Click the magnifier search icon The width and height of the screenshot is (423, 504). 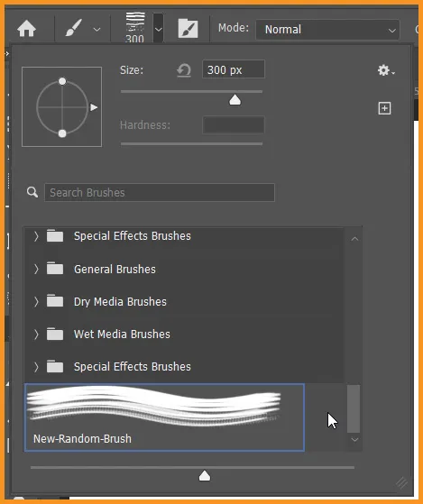[x=32, y=192]
